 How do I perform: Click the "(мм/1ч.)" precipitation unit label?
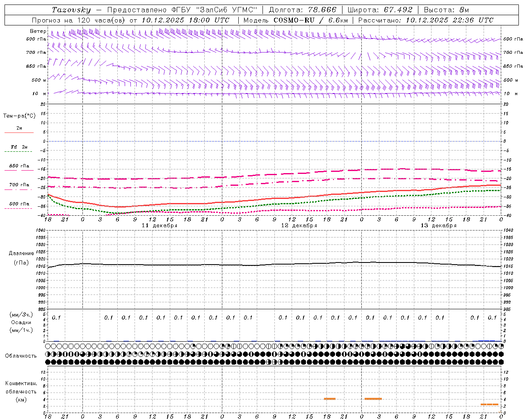click(21, 330)
